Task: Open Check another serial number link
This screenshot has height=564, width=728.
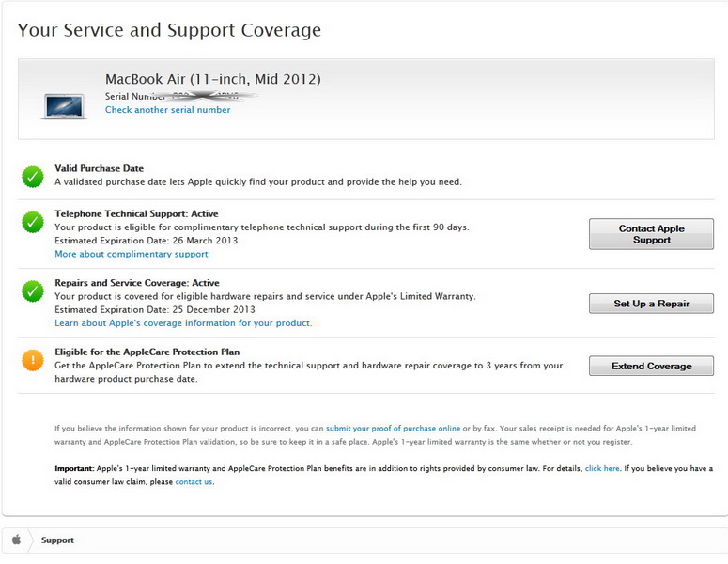Action: 167,110
